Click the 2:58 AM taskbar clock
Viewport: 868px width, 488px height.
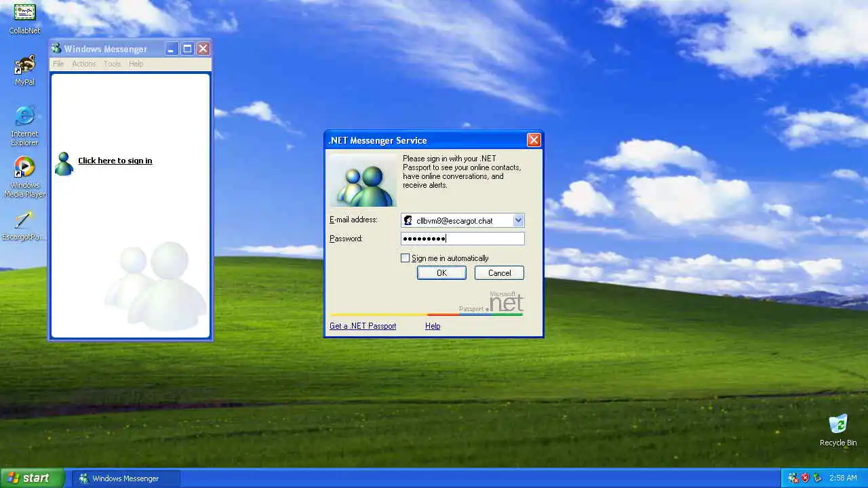[843, 478]
